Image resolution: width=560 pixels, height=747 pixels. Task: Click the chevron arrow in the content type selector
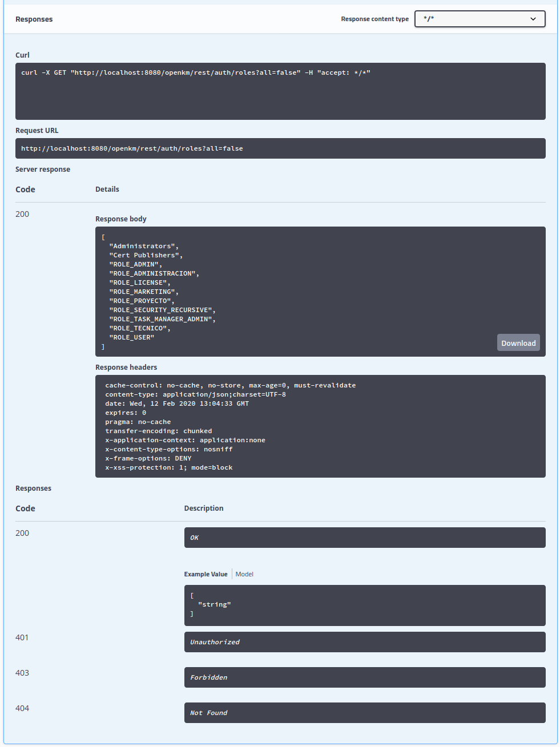point(533,19)
